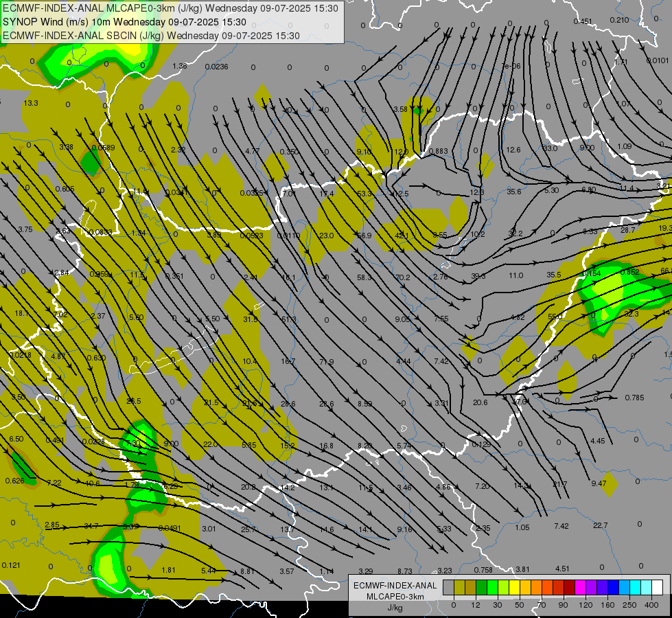Click the legend scale value 160
The height and width of the screenshot is (618, 672).
click(x=607, y=605)
